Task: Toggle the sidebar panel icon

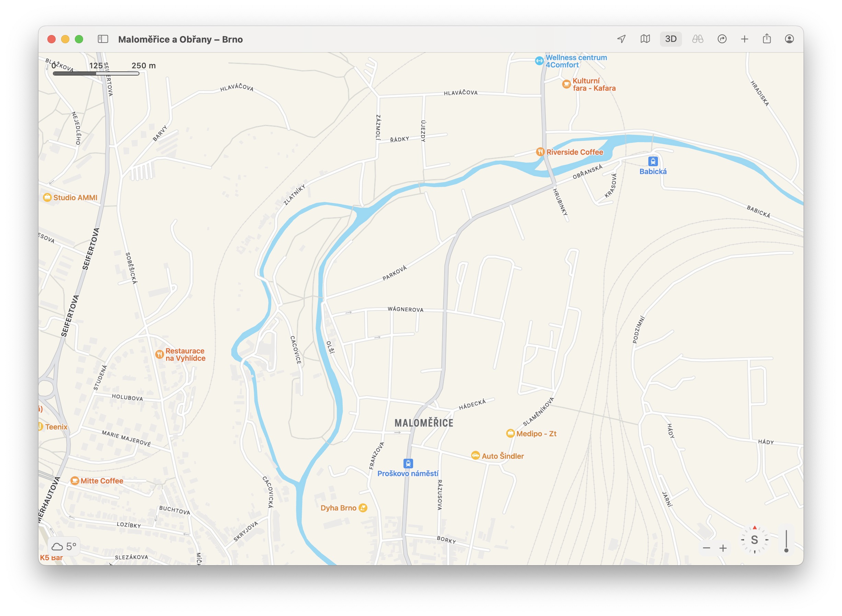Action: click(x=103, y=39)
